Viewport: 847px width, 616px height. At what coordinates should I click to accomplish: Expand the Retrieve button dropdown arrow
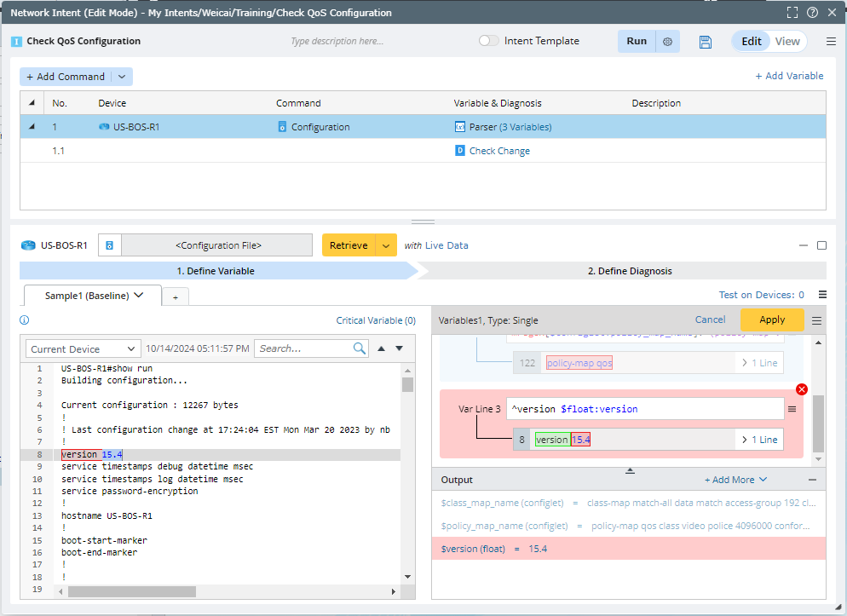coord(386,245)
